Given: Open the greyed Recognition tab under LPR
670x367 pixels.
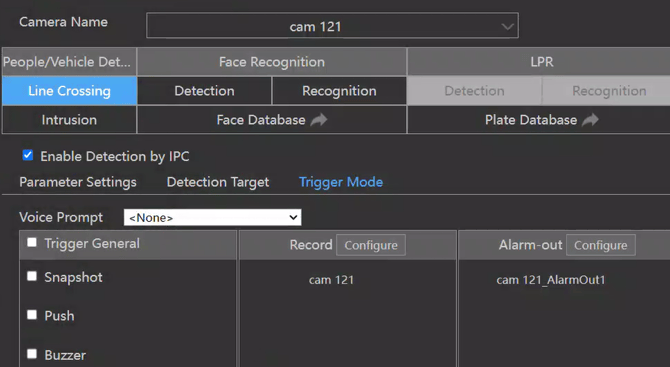Looking at the screenshot, I should [x=609, y=91].
